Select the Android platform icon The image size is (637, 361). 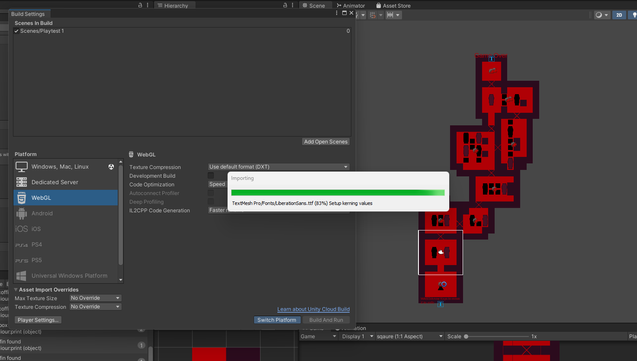pyautogui.click(x=22, y=213)
